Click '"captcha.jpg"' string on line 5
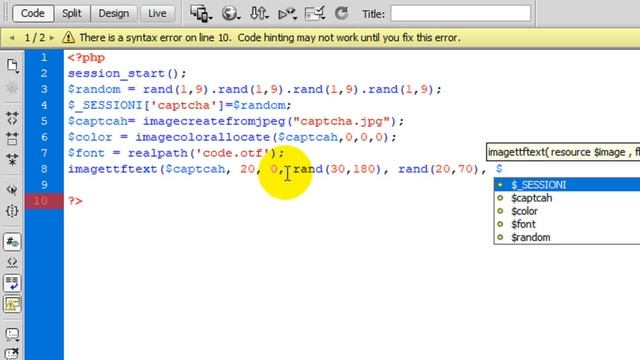 [342, 121]
